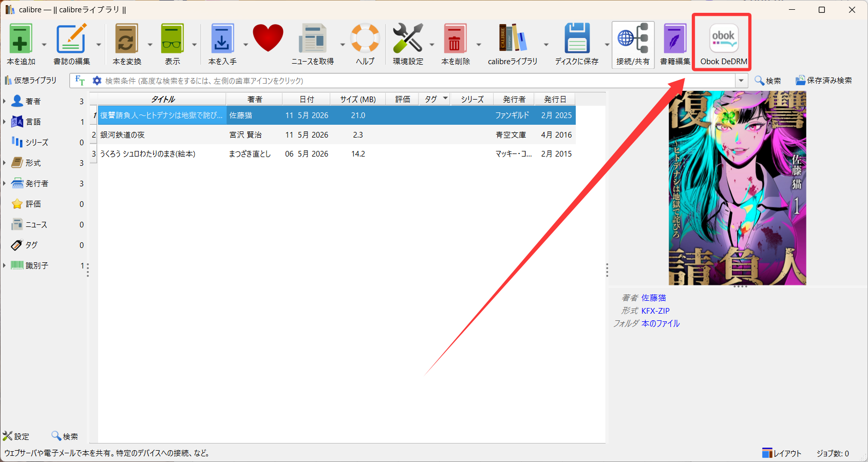Open the 書籍編集 edit book icon
Screen dimensions: 868x462
pos(675,38)
